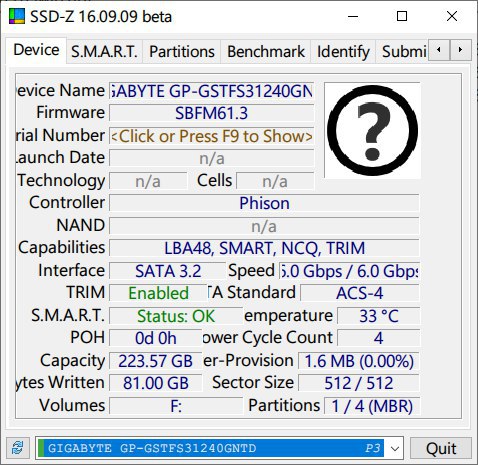Switch to the Benchmark tab
The width and height of the screenshot is (478, 465).
point(266,52)
